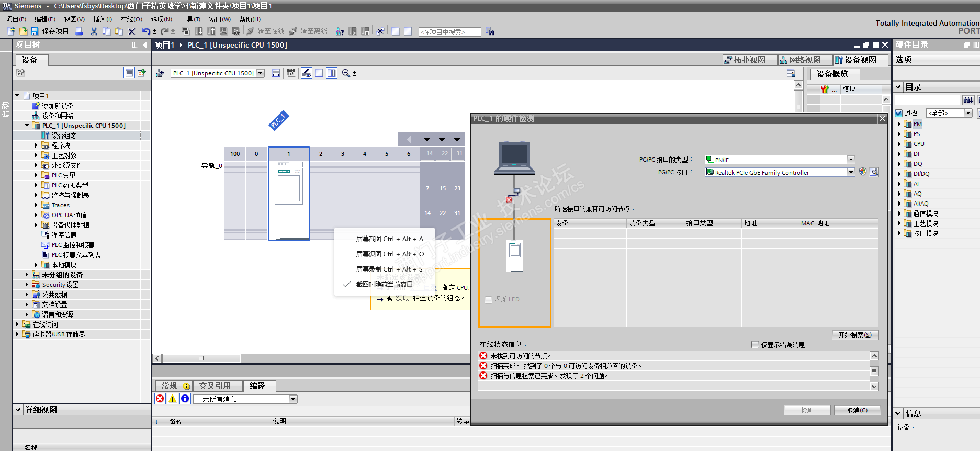Viewport: 980px width, 451px height.
Task: Split editor space vertically
Action: 408,31
